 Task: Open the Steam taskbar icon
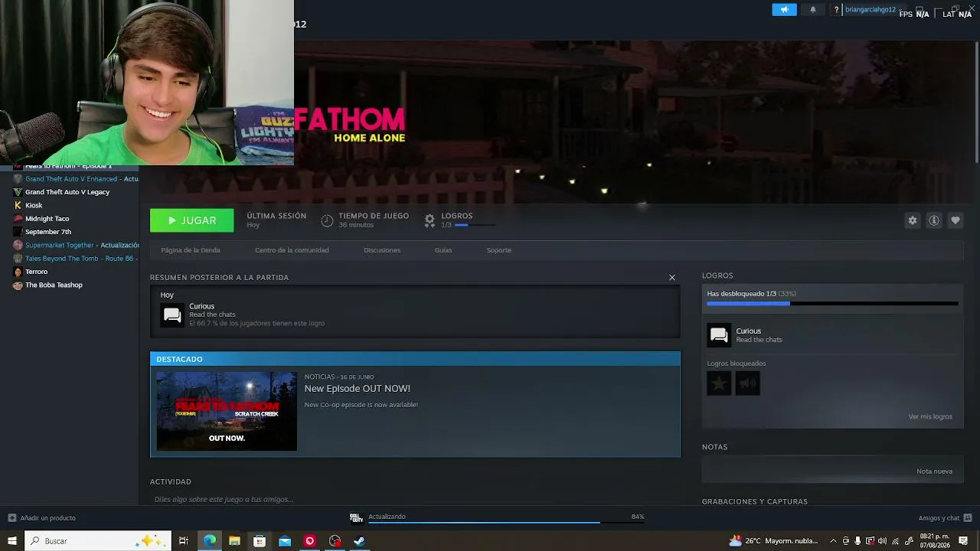click(x=360, y=541)
